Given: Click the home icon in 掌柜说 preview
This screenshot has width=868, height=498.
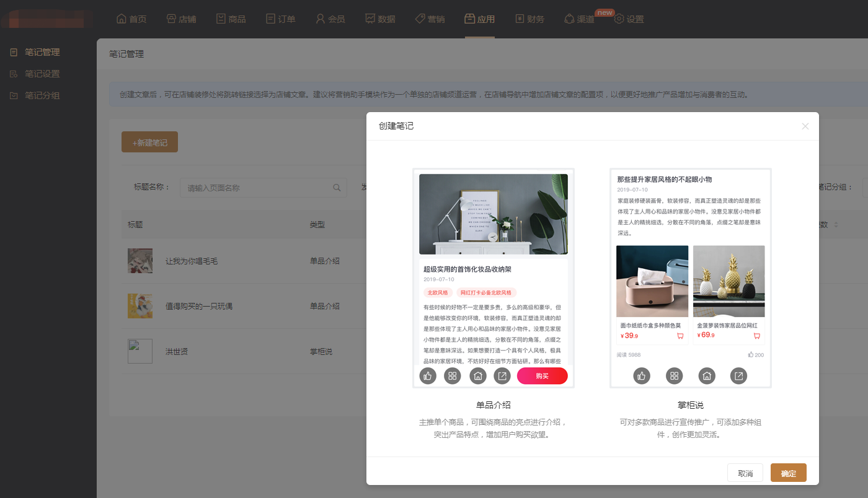Looking at the screenshot, I should click(707, 376).
